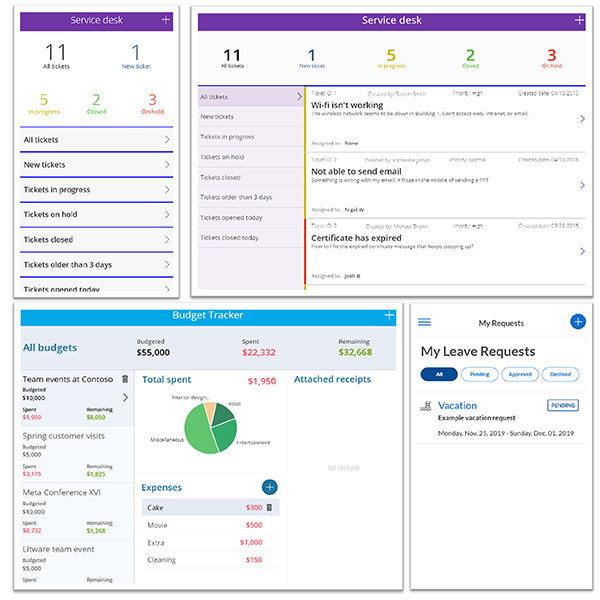Delete the Cake expense
600x600 pixels.
(269, 507)
